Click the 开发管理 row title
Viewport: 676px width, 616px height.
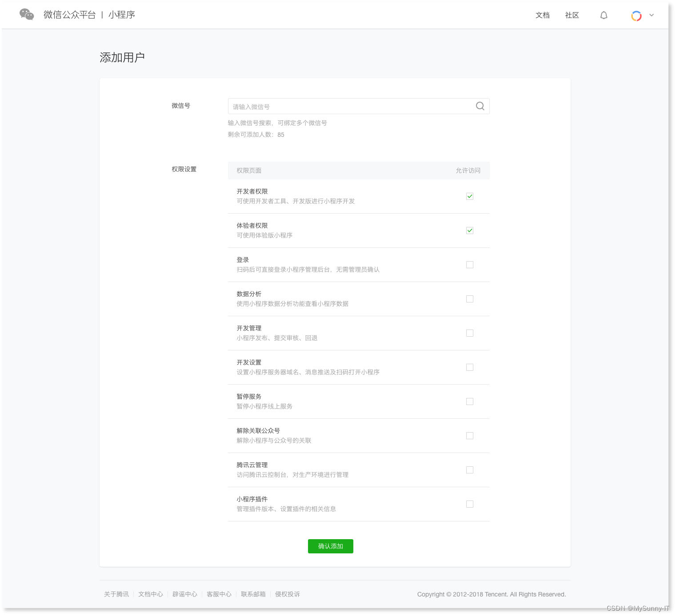(x=249, y=328)
